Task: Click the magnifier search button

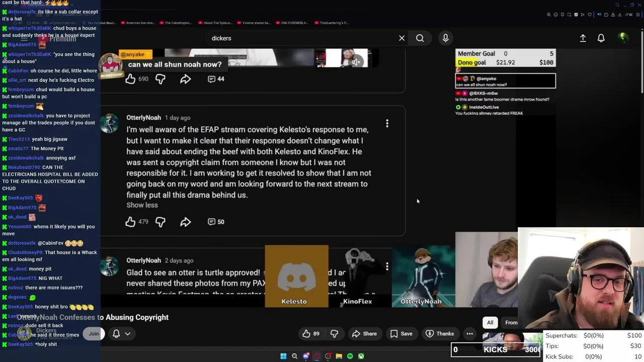Action: coord(420,38)
